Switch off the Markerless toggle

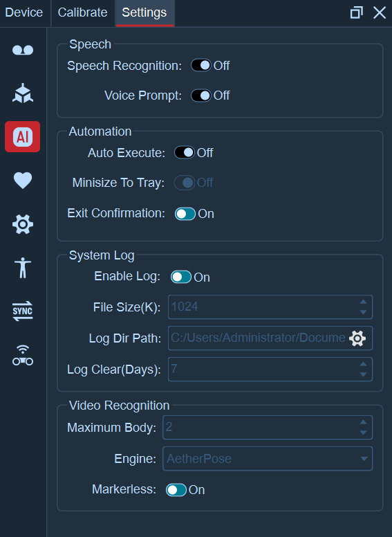click(x=176, y=490)
